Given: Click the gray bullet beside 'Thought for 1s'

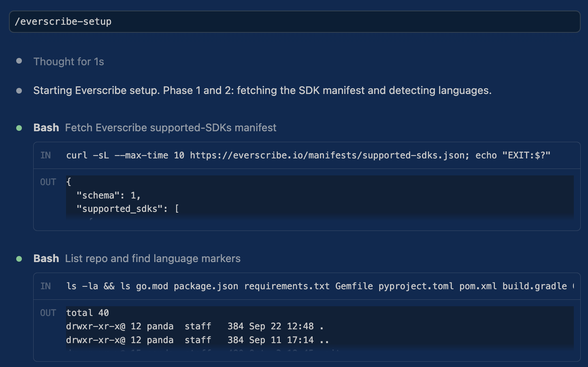Looking at the screenshot, I should point(19,61).
